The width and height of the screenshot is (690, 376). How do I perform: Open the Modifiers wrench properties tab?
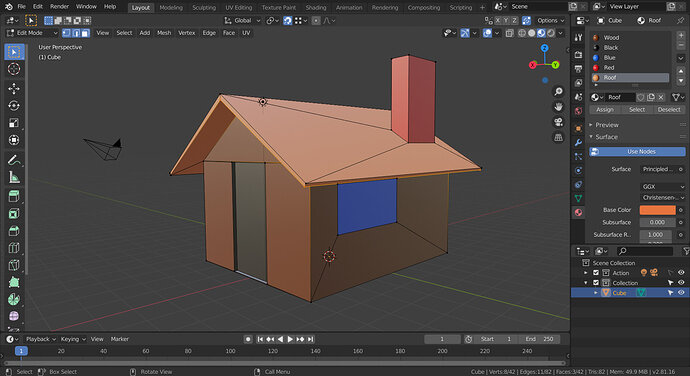[x=579, y=142]
